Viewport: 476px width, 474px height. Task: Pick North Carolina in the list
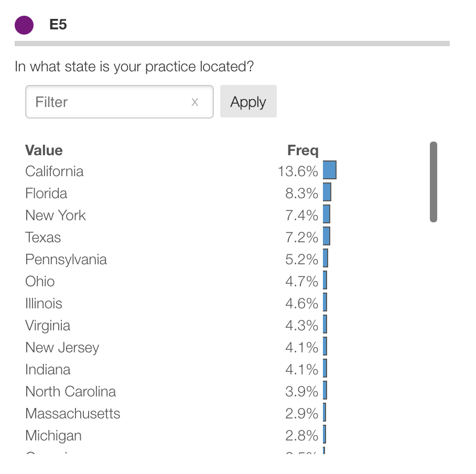tap(71, 392)
